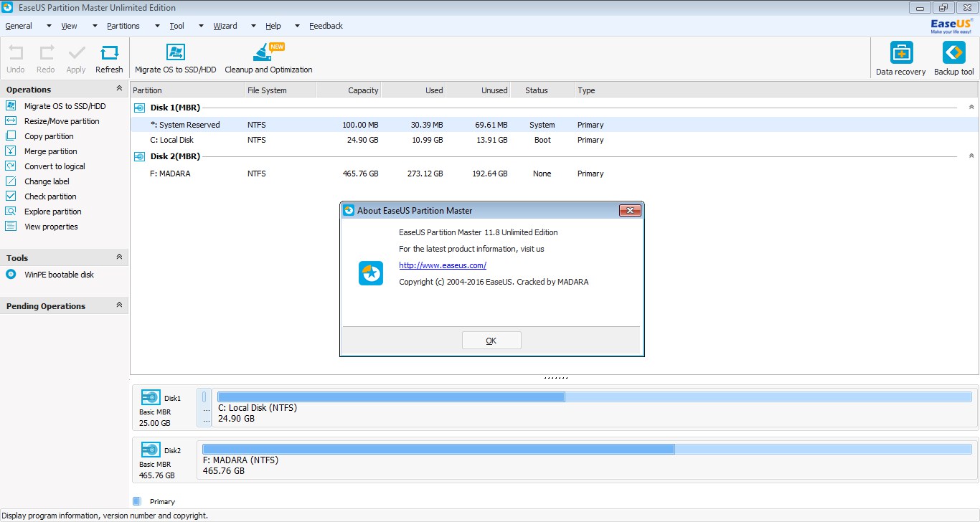Select the F: MADARA partition row
This screenshot has width=980, height=522.
170,174
